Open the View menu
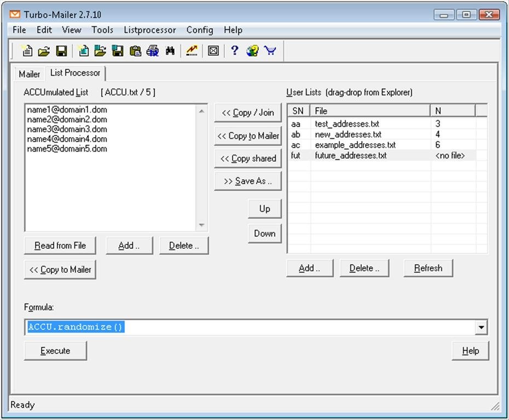 coord(71,30)
